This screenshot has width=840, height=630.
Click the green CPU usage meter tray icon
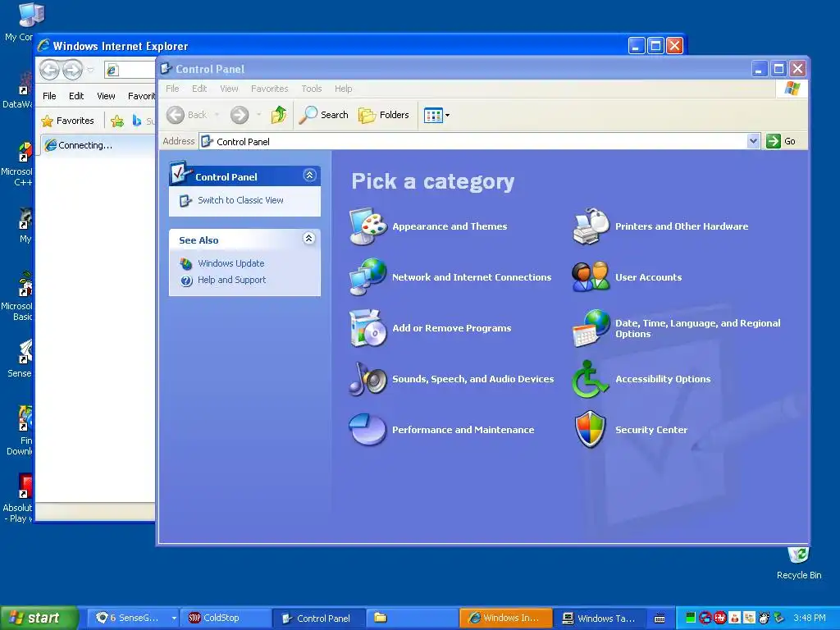pos(691,619)
